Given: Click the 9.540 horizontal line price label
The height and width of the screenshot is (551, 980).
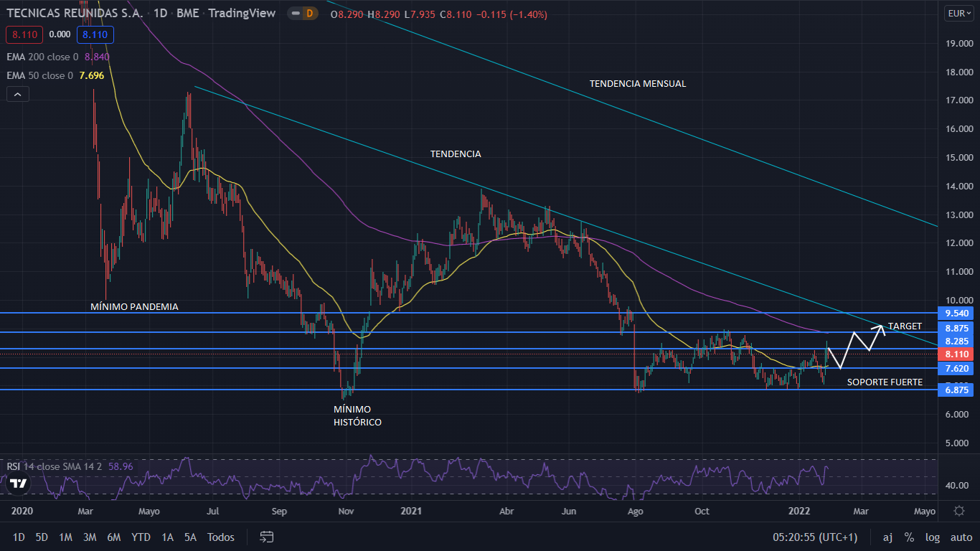Looking at the screenshot, I should pyautogui.click(x=957, y=314).
